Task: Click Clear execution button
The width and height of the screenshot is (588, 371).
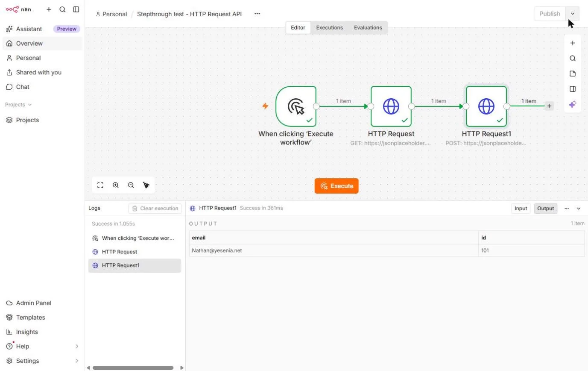Action: (155, 209)
